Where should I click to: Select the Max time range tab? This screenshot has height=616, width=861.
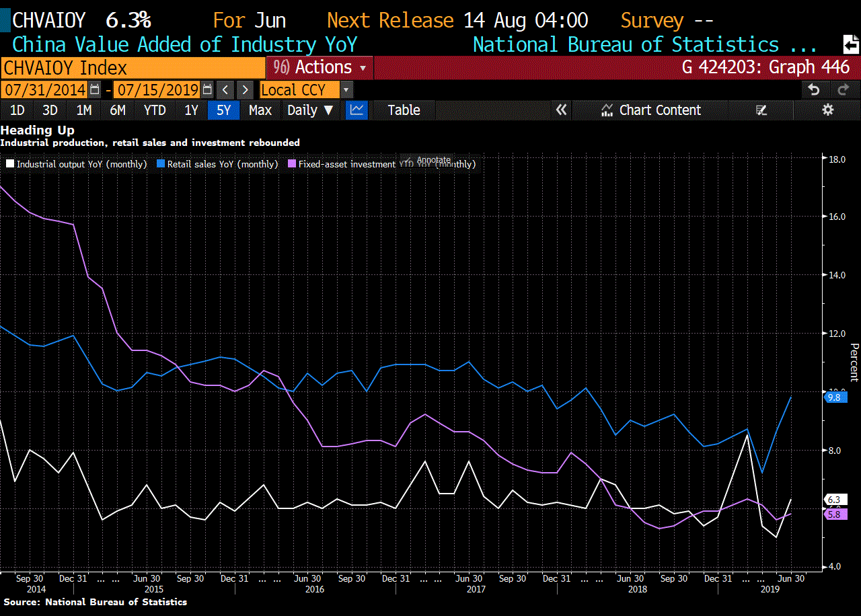tap(260, 110)
